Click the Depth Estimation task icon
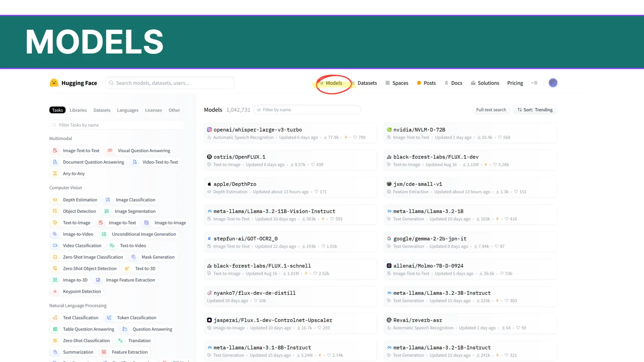This screenshot has width=644, height=362. point(55,200)
